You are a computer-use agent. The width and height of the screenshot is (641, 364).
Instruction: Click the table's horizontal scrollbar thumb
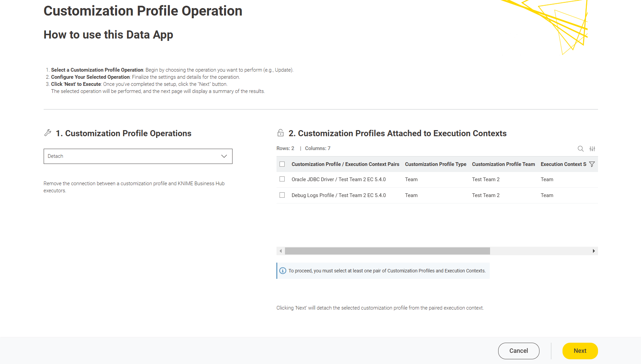point(387,251)
